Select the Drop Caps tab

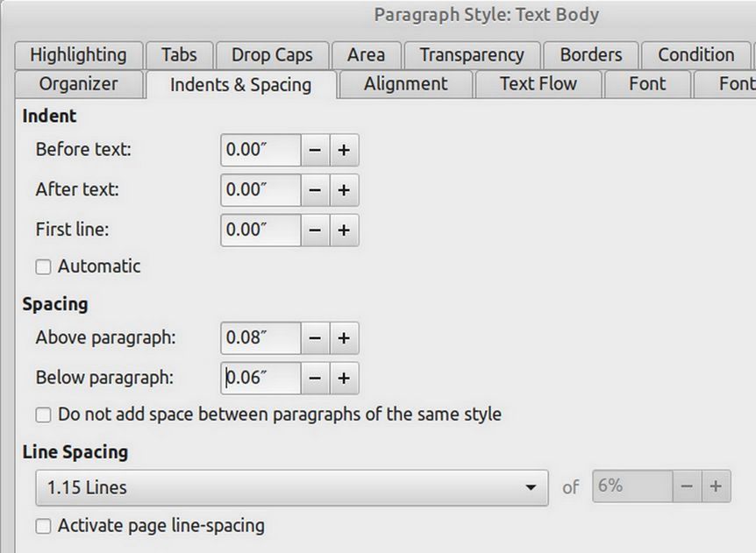tap(271, 54)
